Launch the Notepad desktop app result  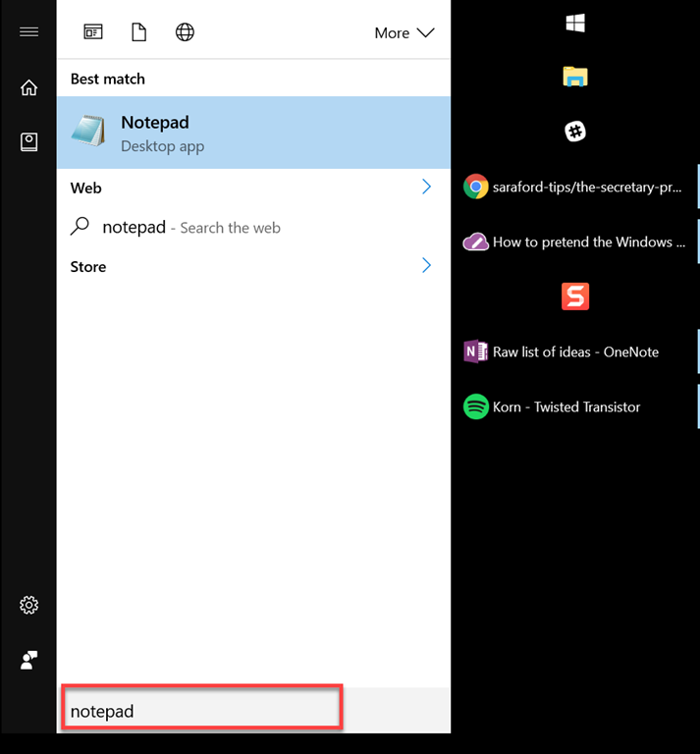click(x=253, y=133)
